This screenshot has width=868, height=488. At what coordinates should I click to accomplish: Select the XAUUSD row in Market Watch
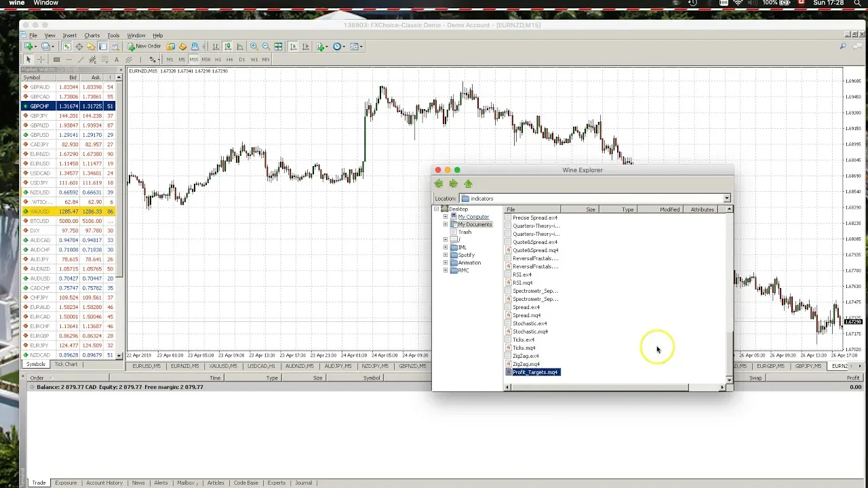tap(68, 211)
